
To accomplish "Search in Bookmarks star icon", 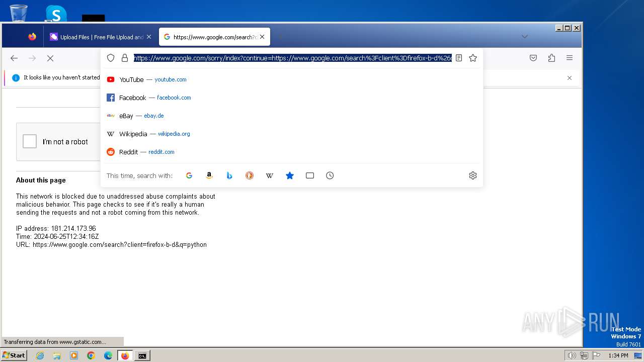I will (290, 175).
